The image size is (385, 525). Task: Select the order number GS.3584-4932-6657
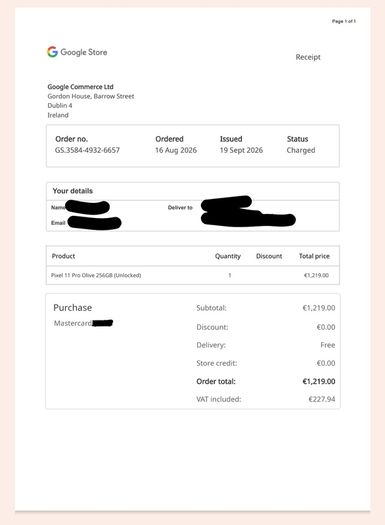click(87, 150)
